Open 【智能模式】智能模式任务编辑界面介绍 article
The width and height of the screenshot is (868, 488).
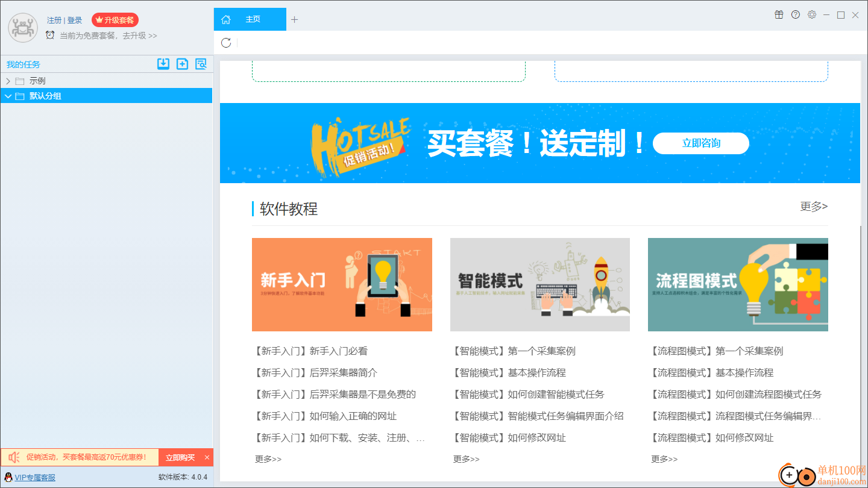point(538,416)
